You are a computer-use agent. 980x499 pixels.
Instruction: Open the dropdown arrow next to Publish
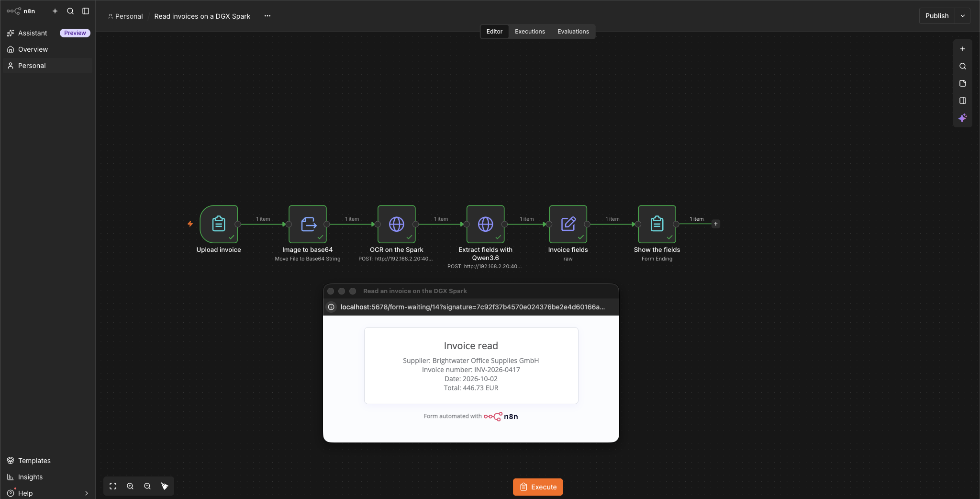coord(963,16)
